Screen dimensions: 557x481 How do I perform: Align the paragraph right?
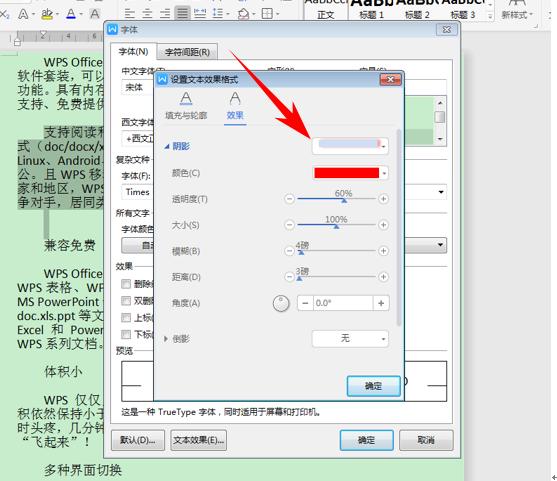tap(165, 14)
